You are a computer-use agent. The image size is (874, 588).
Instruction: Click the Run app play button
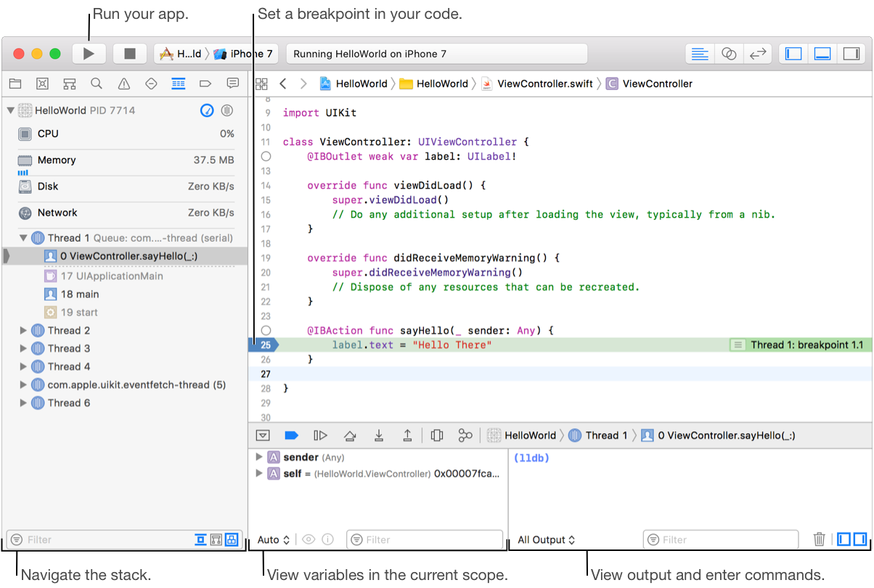click(x=89, y=54)
